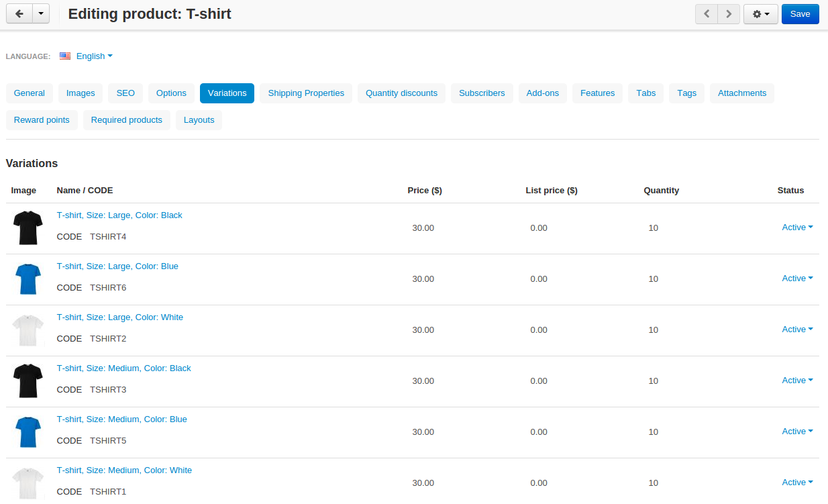Open the Add-ons tab
The width and height of the screenshot is (828, 504).
point(543,93)
